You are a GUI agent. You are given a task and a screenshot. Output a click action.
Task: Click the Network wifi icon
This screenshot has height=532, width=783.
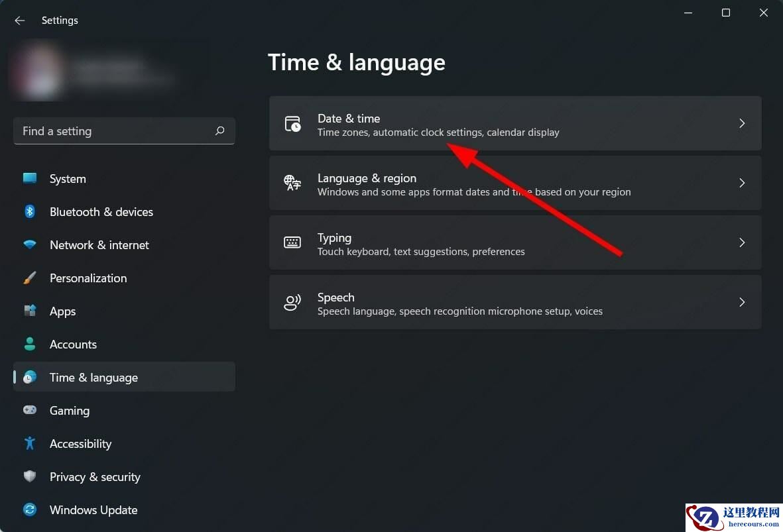pos(30,244)
